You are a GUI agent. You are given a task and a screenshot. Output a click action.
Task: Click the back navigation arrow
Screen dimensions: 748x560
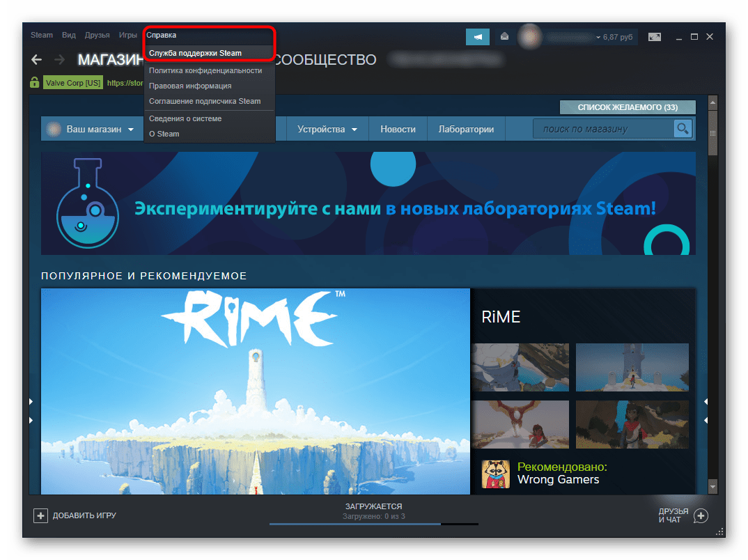37,60
